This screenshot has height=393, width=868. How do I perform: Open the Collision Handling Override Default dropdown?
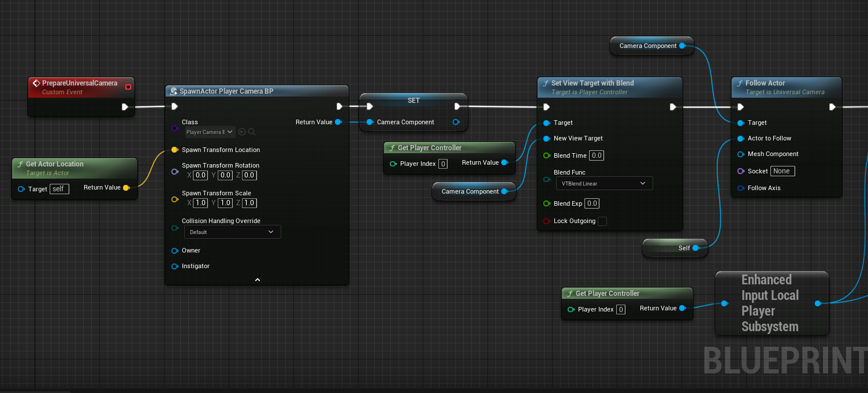[233, 232]
